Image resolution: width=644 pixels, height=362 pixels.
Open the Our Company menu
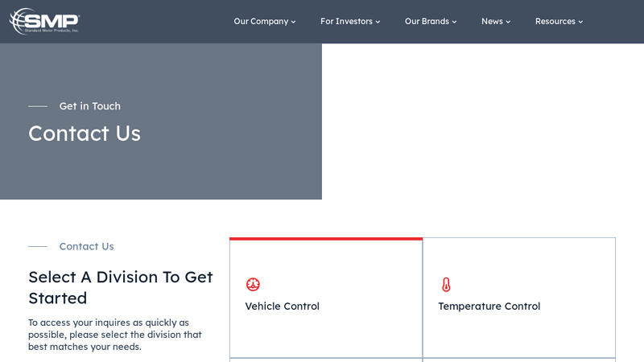pos(261,21)
